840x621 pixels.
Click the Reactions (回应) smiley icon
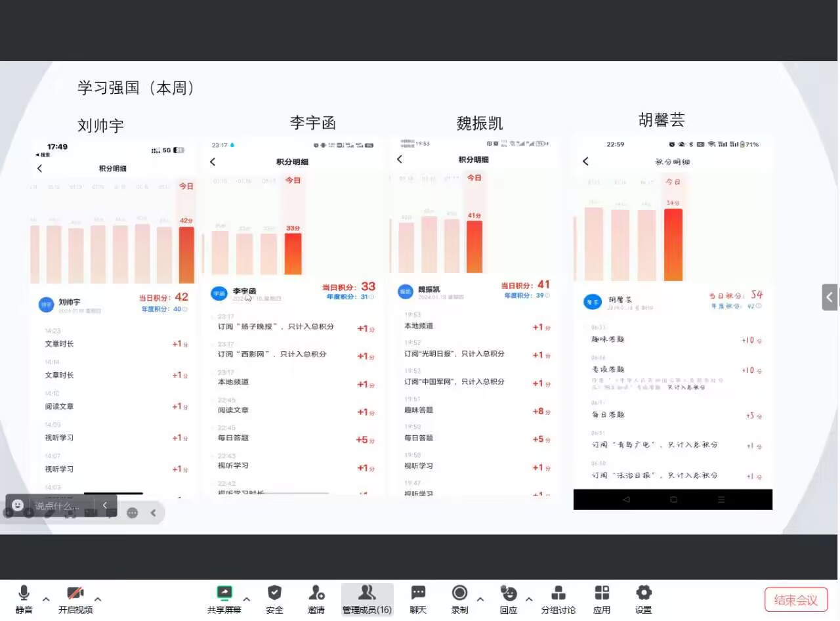click(x=508, y=593)
